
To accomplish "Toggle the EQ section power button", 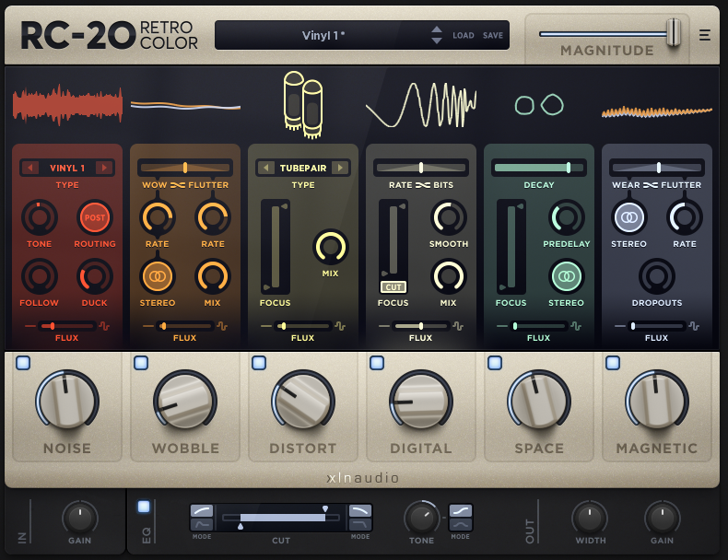I will (144, 507).
